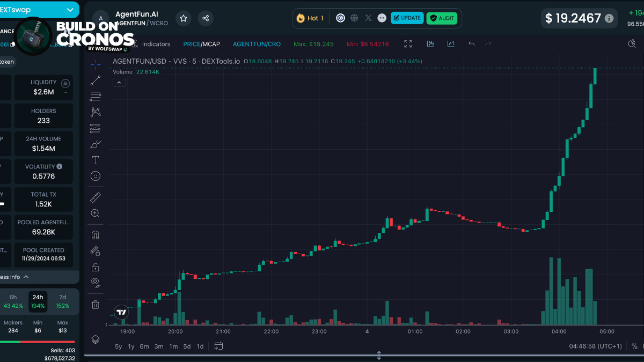The width and height of the screenshot is (644, 362).
Task: Set chart range to 5y
Action: point(118,346)
